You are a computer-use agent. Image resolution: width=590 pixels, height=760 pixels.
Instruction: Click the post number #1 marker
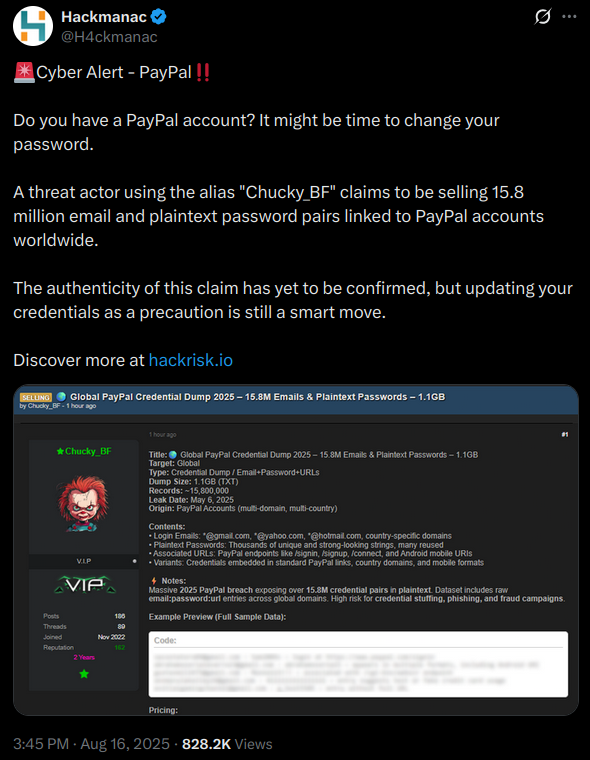(565, 435)
